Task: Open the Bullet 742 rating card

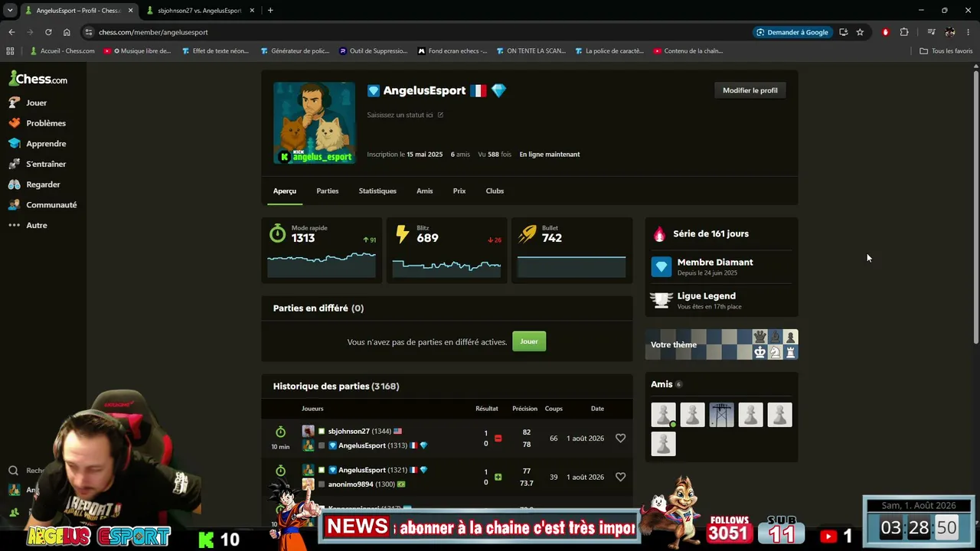Action: (572, 250)
